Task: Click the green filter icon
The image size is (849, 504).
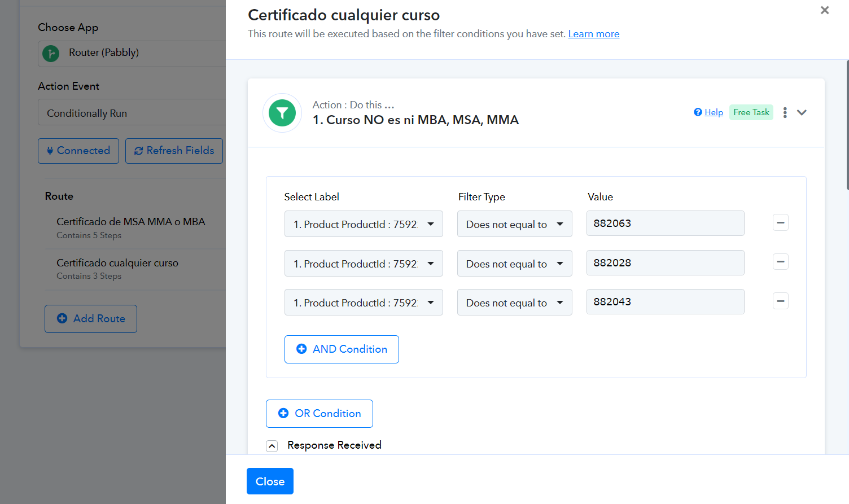Action: point(282,113)
